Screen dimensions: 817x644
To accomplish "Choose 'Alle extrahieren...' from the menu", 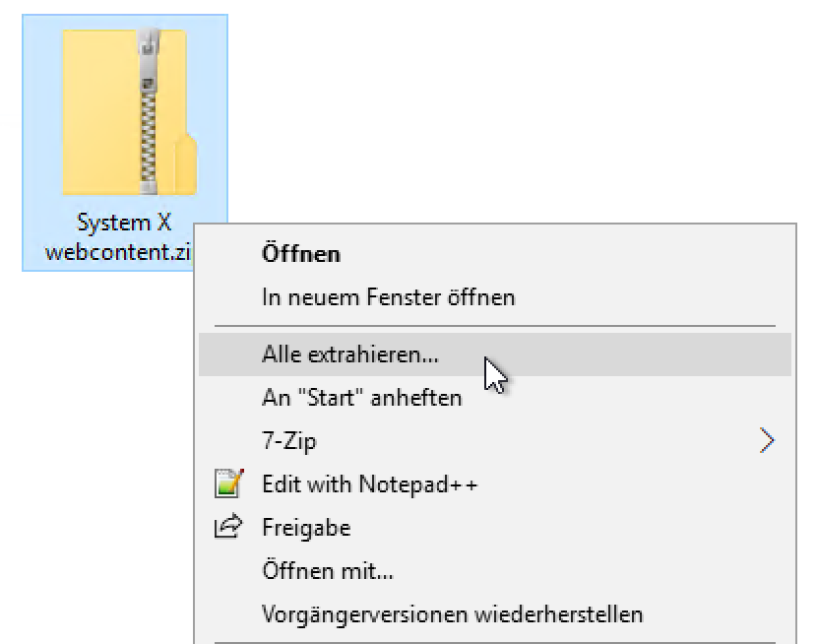I will tap(350, 354).
